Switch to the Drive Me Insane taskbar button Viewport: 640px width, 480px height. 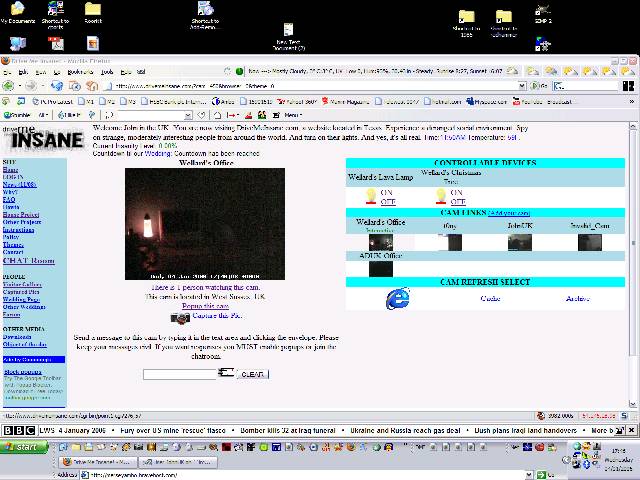point(97,462)
